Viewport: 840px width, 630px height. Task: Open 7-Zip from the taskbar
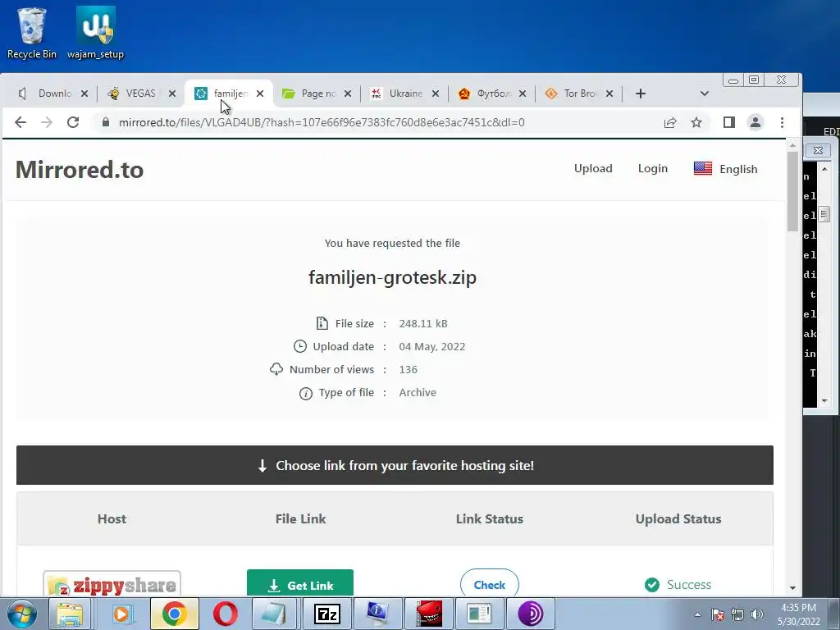coord(327,614)
